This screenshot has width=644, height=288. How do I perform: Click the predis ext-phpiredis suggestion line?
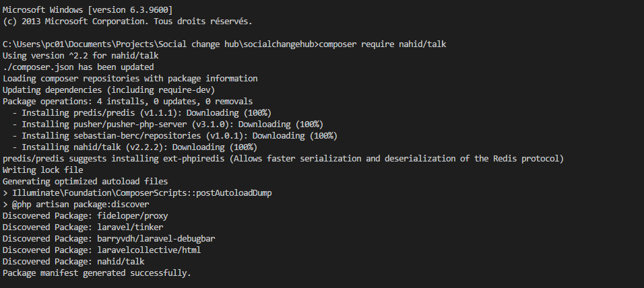point(283,158)
